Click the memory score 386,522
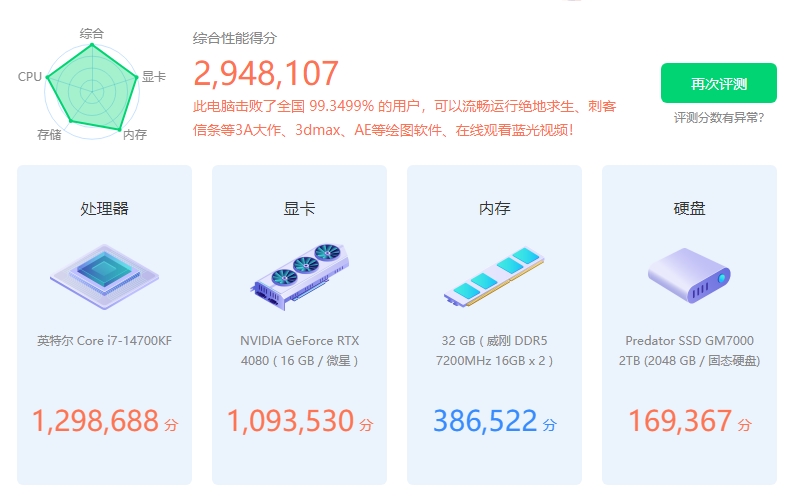Viewport: 798px width, 500px height. point(485,421)
